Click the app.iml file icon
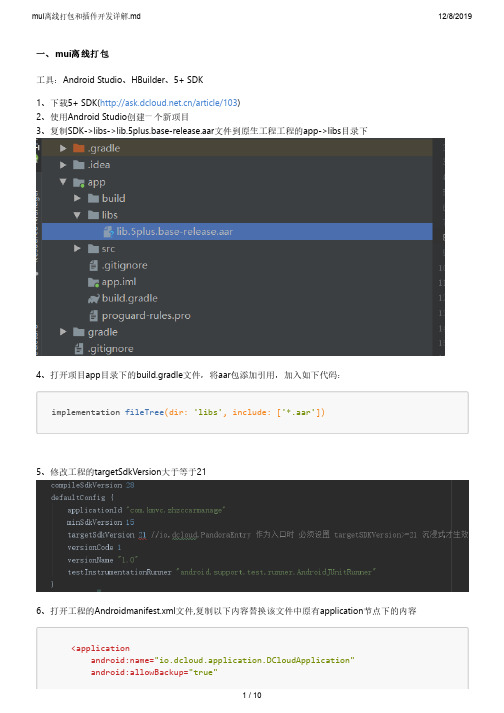Screen dimensions: 504x713 click(x=93, y=282)
